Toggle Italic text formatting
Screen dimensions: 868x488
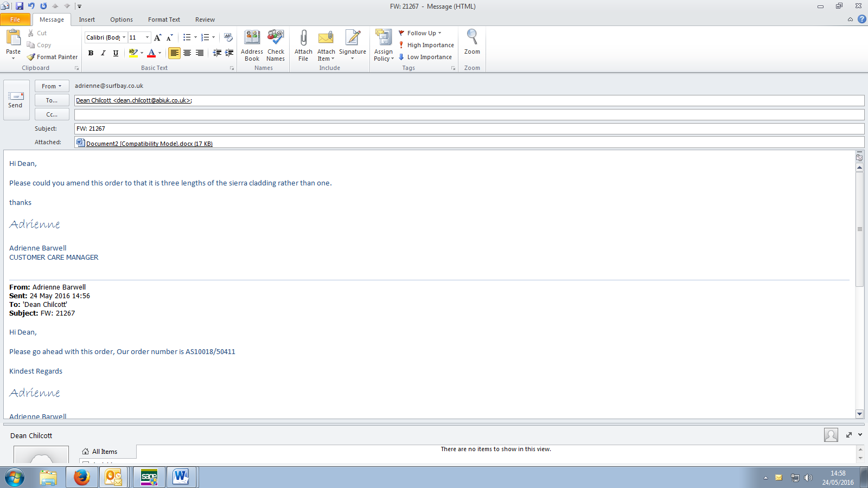[x=103, y=53]
